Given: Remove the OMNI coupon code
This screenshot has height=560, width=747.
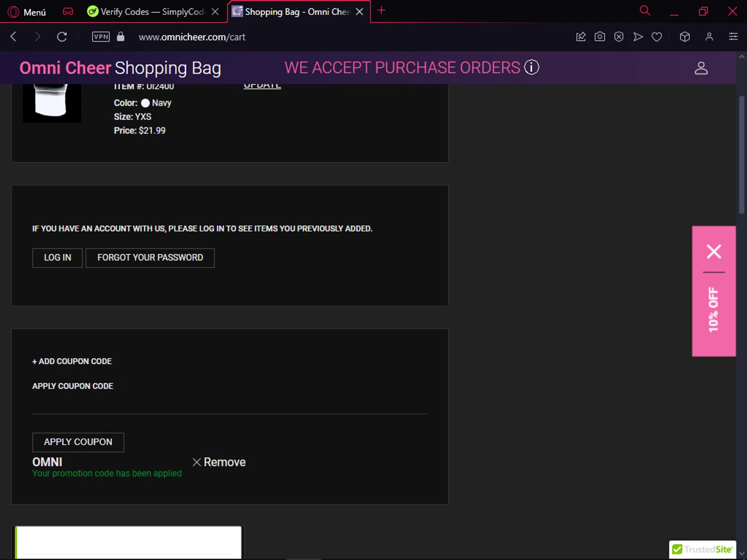Looking at the screenshot, I should tap(219, 462).
